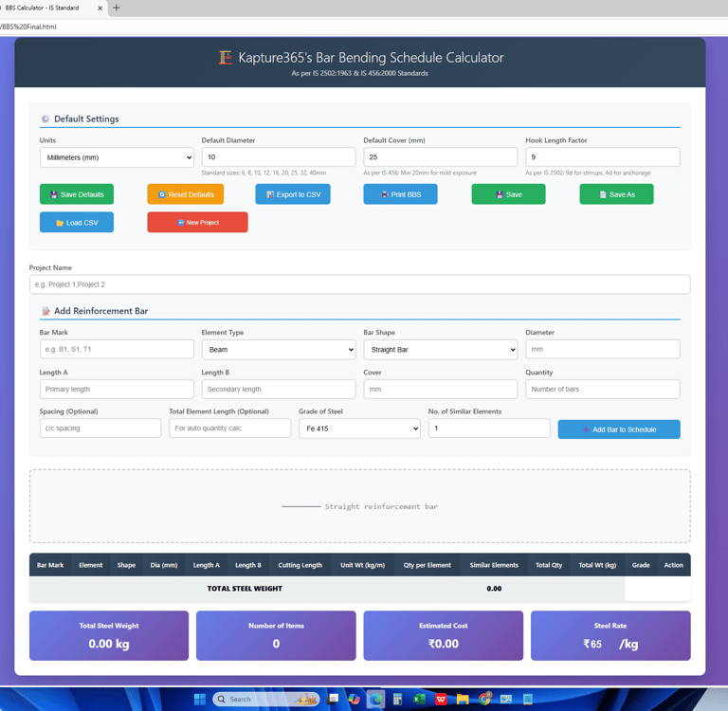
Task: Open the Bar Shape dropdown
Action: tap(440, 350)
